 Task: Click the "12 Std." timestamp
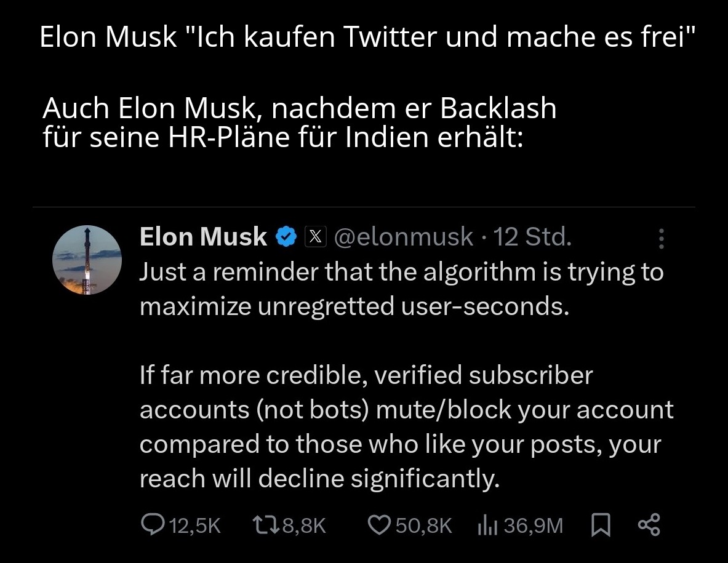(x=533, y=237)
